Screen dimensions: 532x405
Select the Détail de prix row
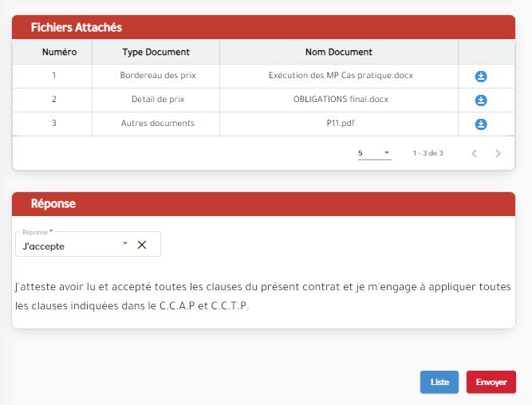158,100
